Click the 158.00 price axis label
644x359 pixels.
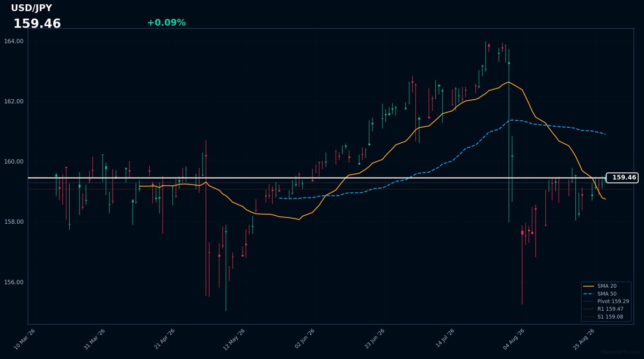(13, 222)
